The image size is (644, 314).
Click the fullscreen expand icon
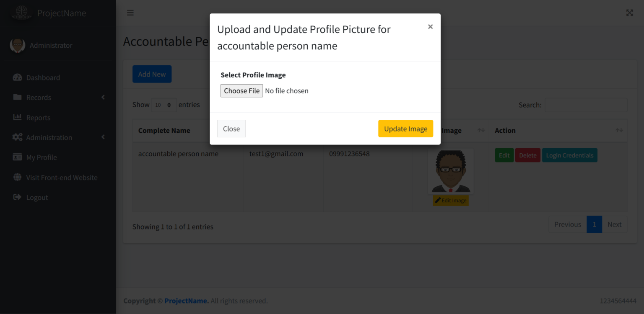point(629,13)
